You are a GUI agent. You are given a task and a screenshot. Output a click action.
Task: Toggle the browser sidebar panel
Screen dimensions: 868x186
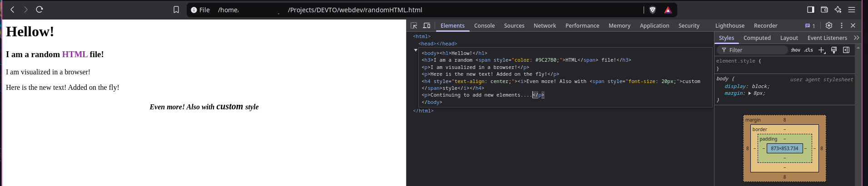point(811,10)
